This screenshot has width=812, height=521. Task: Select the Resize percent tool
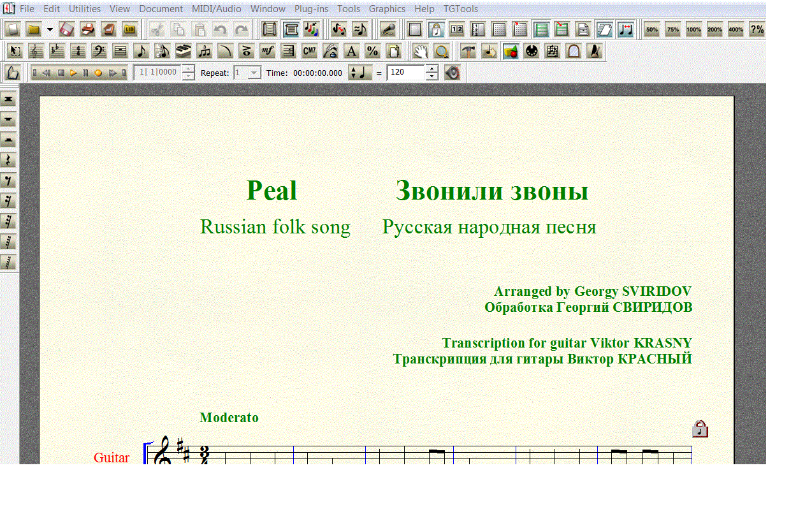point(373,51)
